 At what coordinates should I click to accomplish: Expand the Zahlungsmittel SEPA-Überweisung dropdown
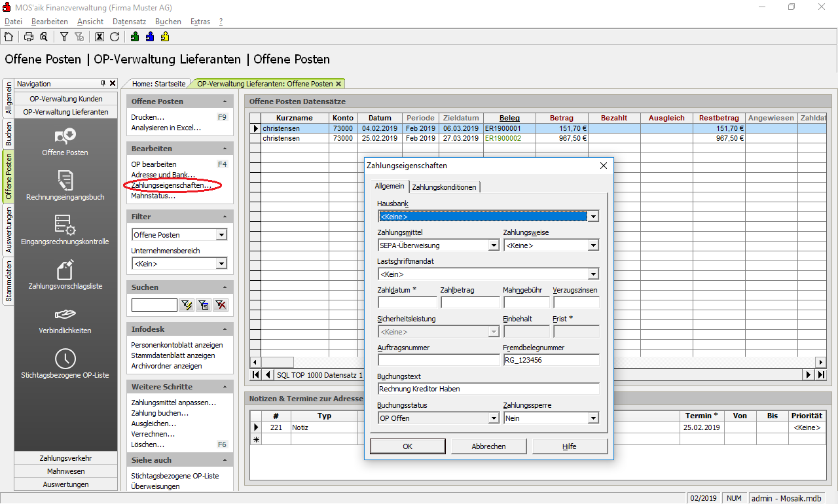(x=494, y=245)
